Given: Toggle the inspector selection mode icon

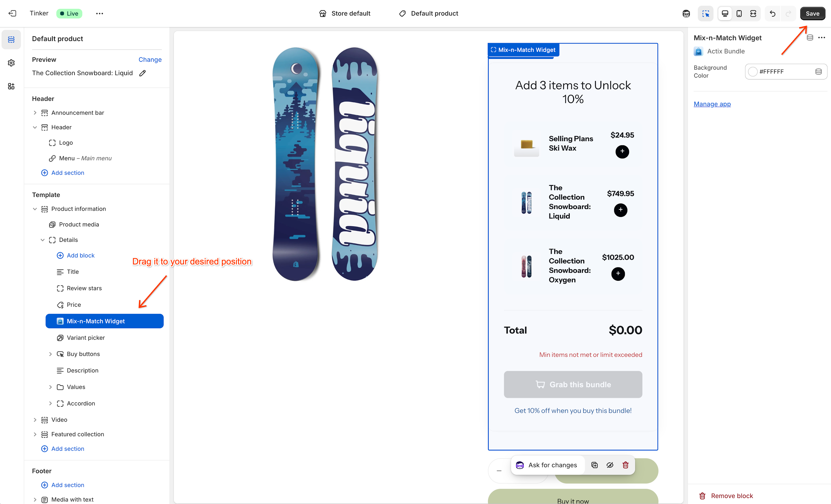Looking at the screenshot, I should 706,13.
